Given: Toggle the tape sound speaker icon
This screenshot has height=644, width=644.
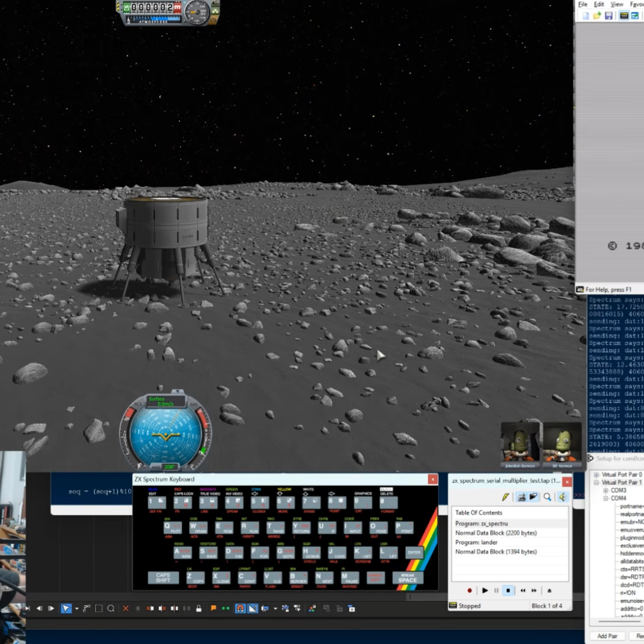Looking at the screenshot, I should click(x=562, y=497).
